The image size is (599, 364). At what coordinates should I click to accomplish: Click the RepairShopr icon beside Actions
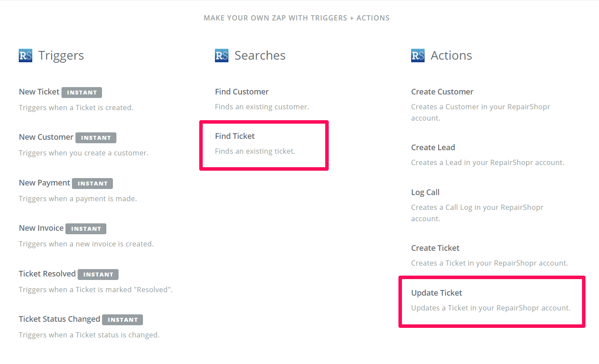coord(418,56)
